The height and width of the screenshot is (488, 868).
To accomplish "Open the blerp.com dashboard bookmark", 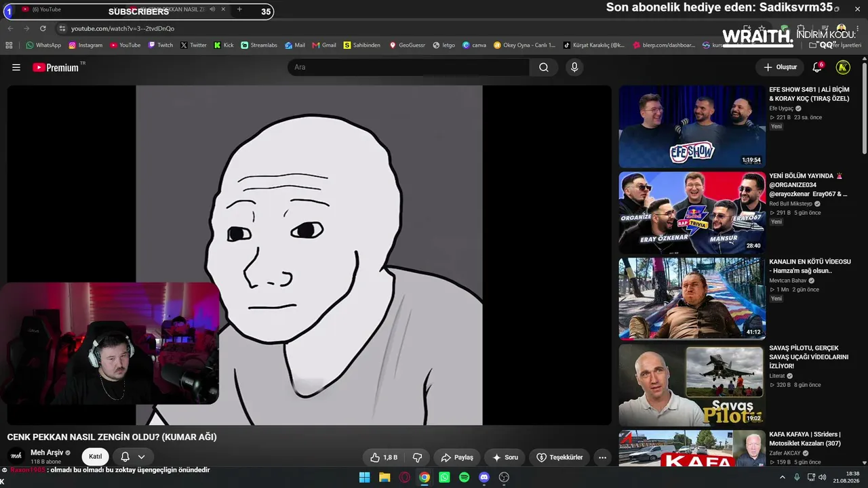I will pos(665,45).
